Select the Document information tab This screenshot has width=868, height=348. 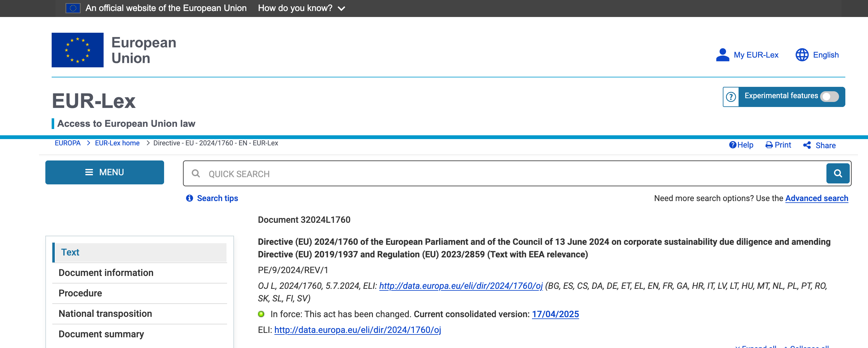coord(106,272)
